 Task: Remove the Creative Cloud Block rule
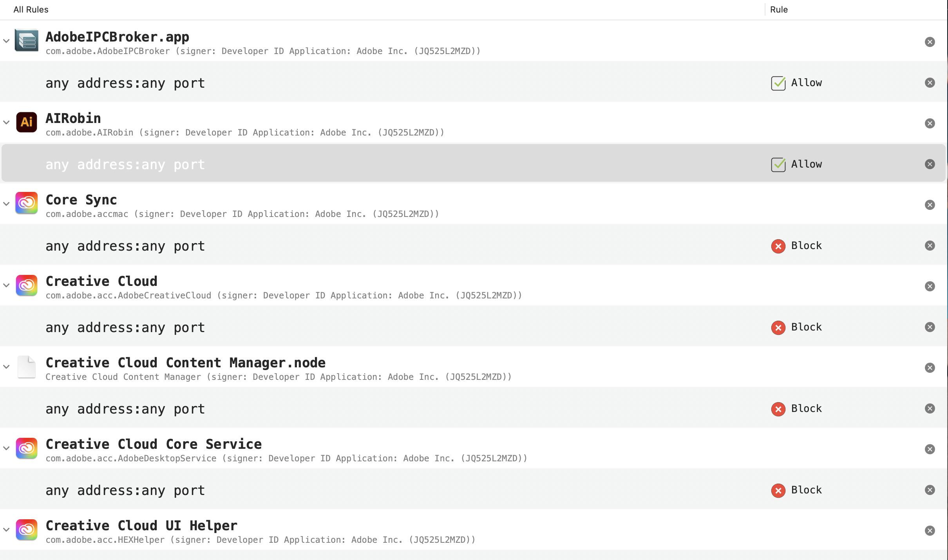pos(930,327)
